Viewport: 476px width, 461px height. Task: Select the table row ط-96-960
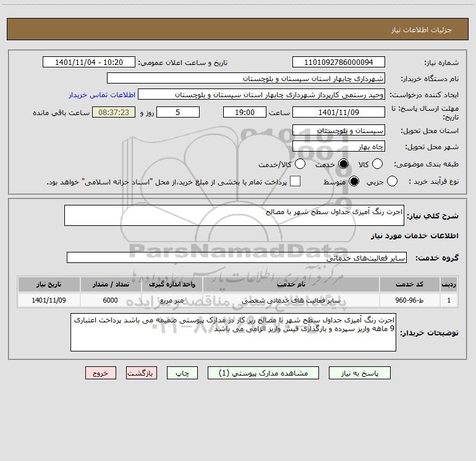pyautogui.click(x=237, y=300)
